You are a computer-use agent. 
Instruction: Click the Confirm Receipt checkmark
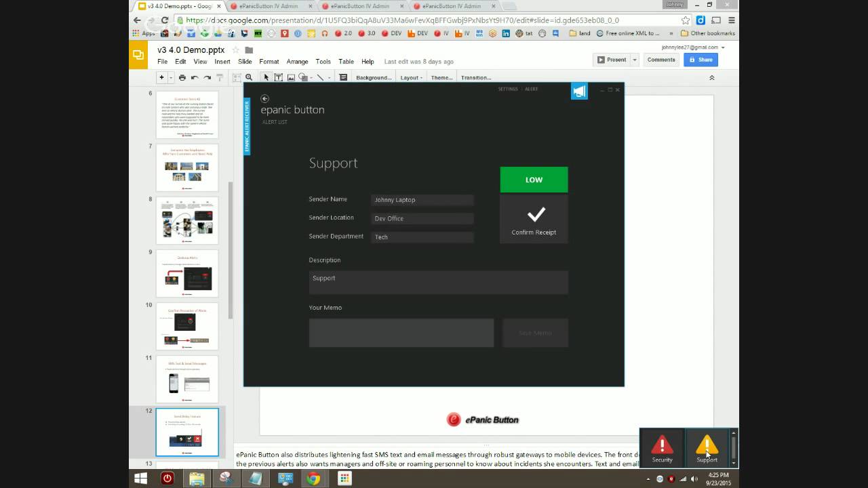point(534,220)
